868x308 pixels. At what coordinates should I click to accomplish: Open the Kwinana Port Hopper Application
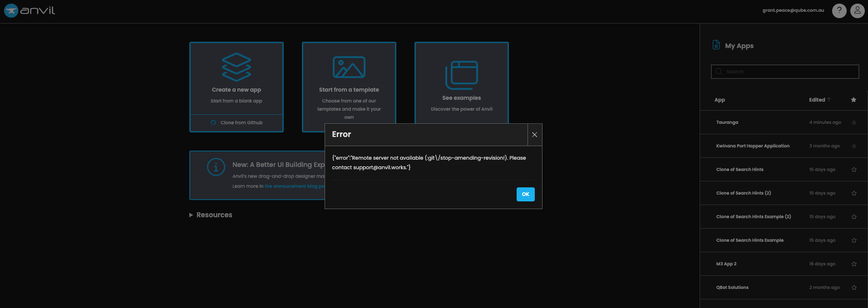click(x=753, y=146)
